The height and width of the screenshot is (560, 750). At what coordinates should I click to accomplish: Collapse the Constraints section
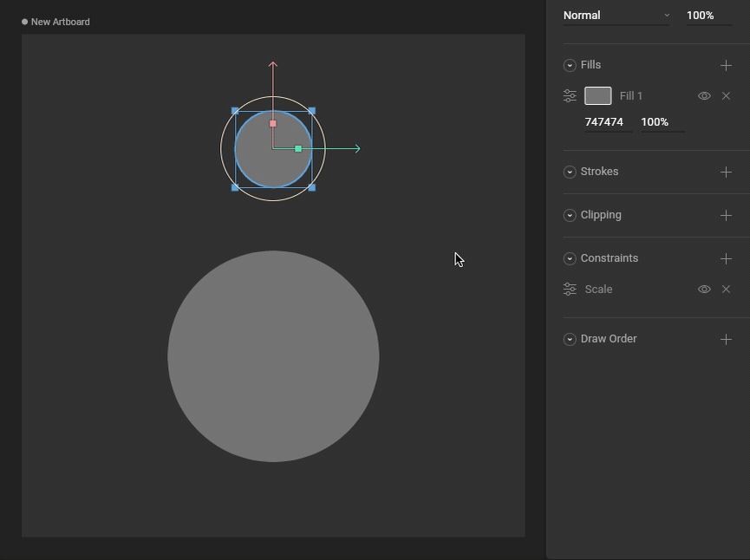(570, 258)
